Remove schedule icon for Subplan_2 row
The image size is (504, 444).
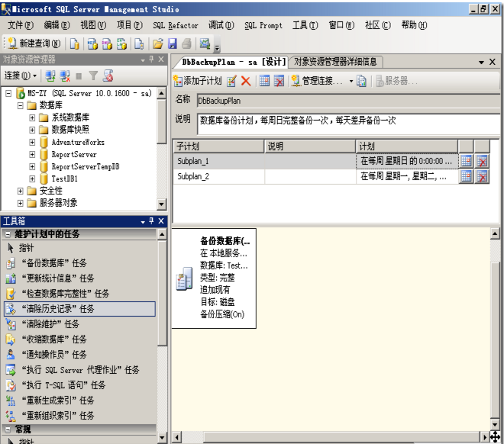482,176
